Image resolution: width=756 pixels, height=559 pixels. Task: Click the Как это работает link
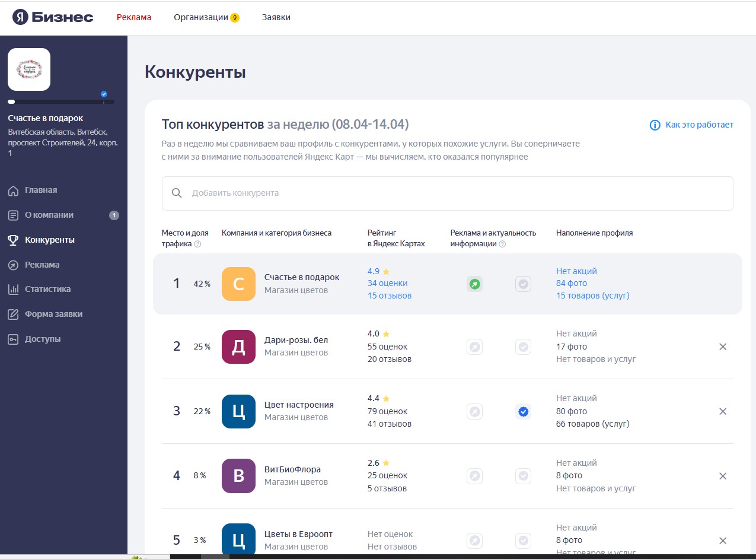pyautogui.click(x=700, y=125)
